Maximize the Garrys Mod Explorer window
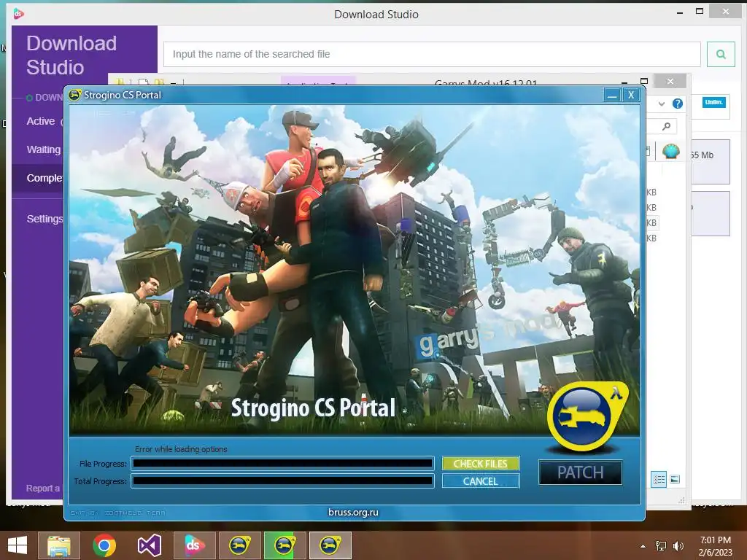The image size is (747, 560). pos(644,82)
